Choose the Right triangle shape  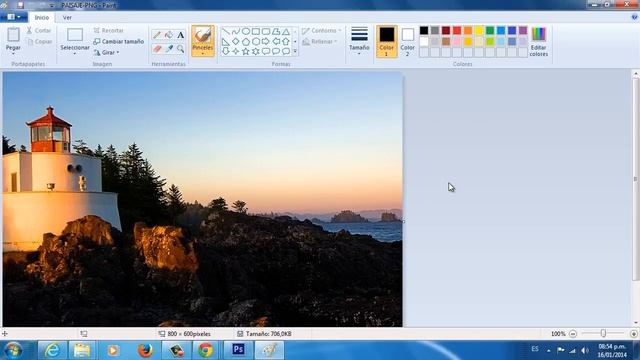(x=226, y=41)
